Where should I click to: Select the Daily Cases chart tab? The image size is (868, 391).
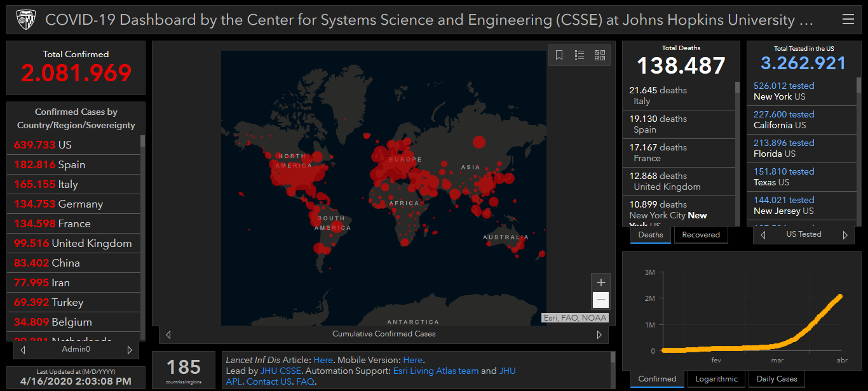click(x=776, y=379)
